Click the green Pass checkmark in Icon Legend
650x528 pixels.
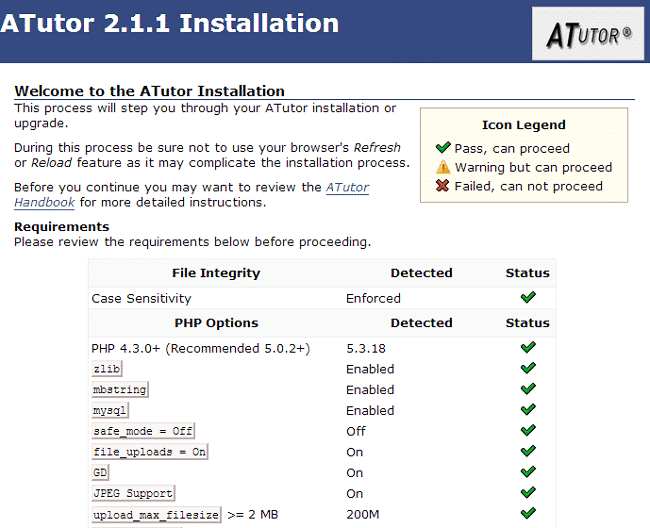coord(443,148)
